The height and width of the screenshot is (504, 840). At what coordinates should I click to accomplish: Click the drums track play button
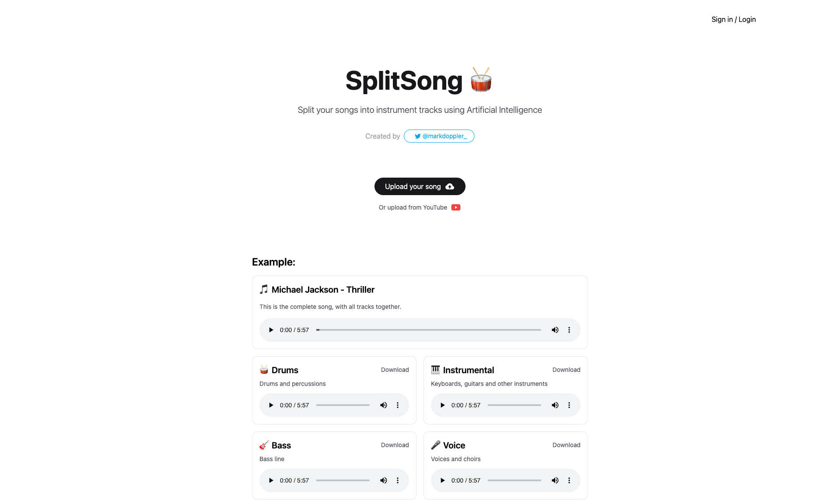tap(271, 405)
